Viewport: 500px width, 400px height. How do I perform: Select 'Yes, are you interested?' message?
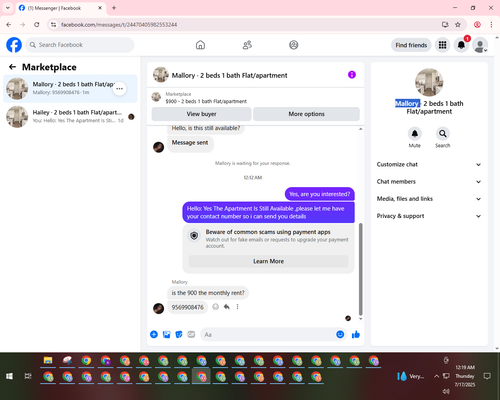(x=319, y=194)
